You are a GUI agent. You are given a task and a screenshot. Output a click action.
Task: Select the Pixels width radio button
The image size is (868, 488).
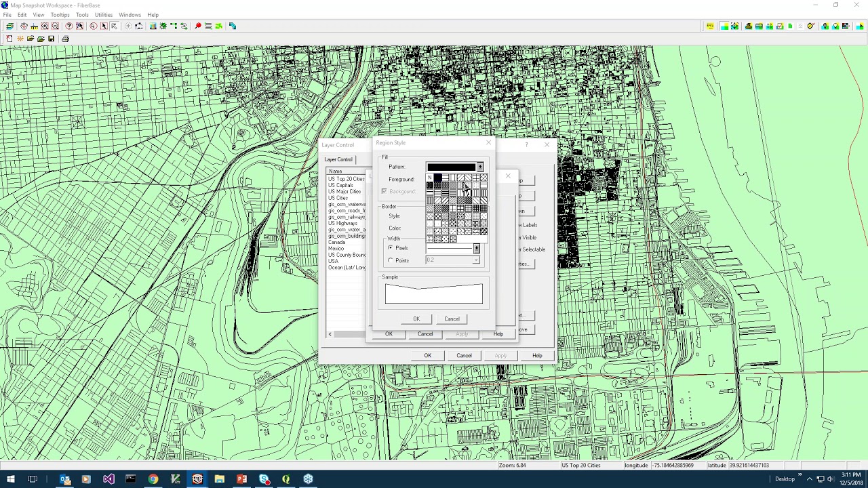pyautogui.click(x=391, y=248)
